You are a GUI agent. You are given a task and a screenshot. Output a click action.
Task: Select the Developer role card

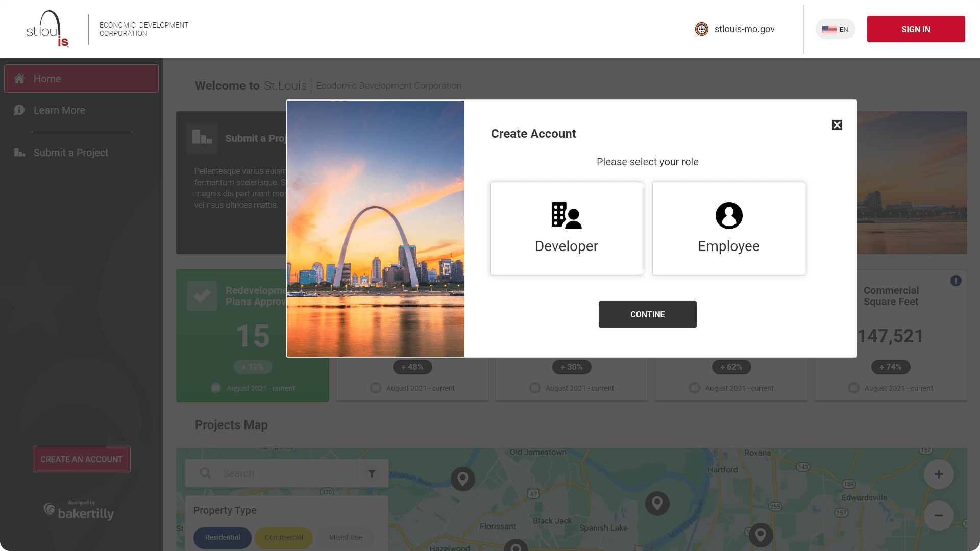(x=566, y=229)
